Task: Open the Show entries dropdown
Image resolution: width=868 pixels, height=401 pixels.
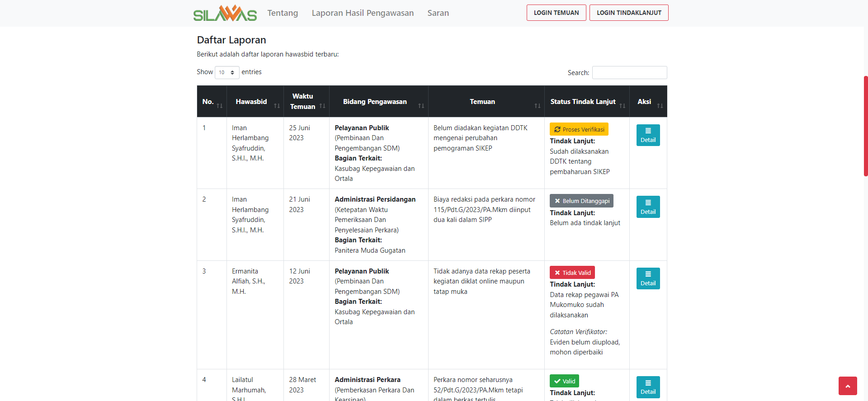Action: [227, 72]
